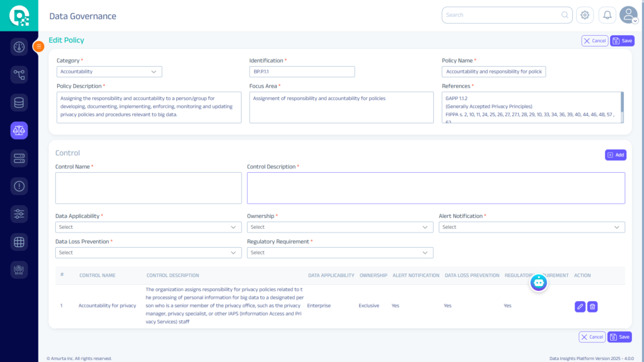Open the dashboard gauge icon in sidebar
This screenshot has height=362, width=644.
19,47
